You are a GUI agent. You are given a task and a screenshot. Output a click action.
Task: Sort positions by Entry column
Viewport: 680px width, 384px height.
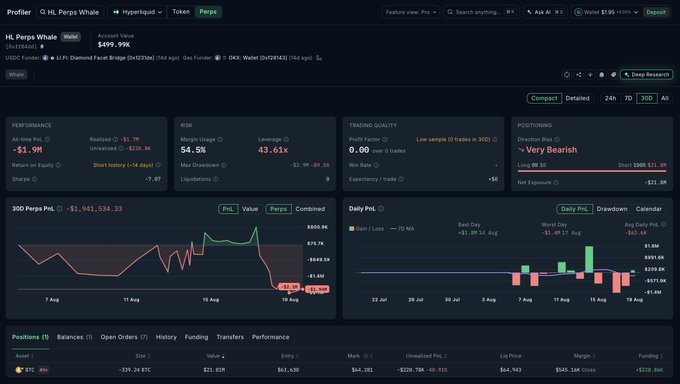pos(290,356)
